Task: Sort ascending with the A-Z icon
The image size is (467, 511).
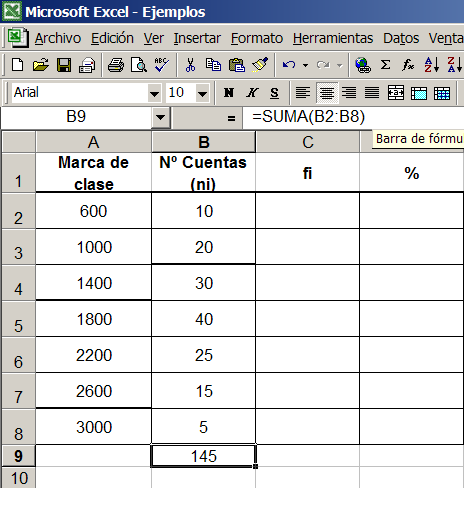Action: pos(432,65)
